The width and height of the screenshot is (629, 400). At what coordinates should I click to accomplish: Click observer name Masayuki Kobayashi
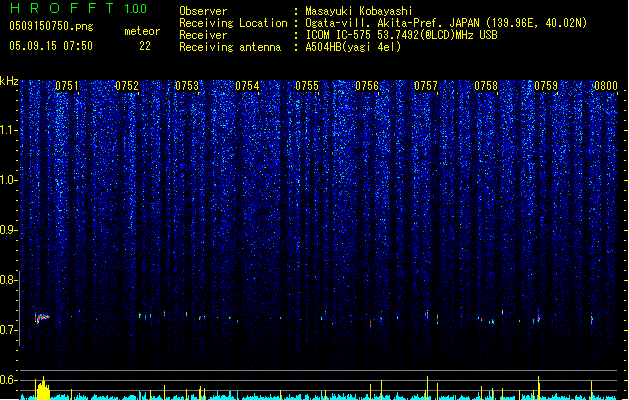pyautogui.click(x=359, y=11)
